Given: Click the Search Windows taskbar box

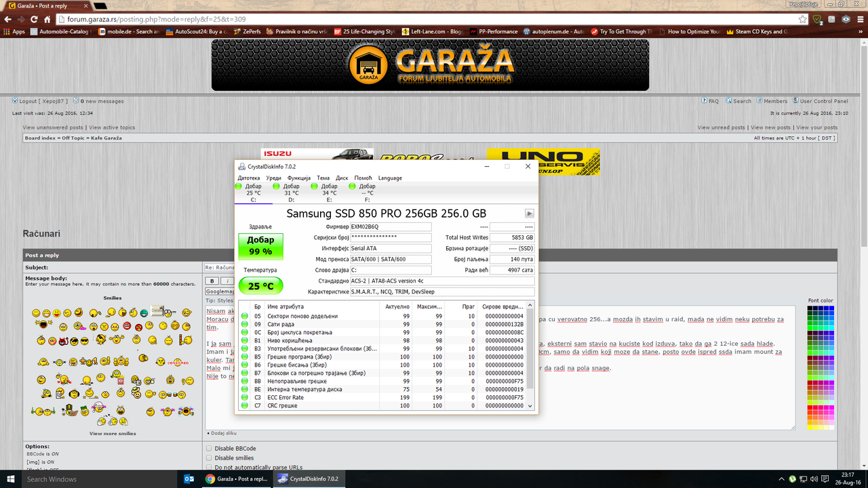Looking at the screenshot, I should click(x=99, y=479).
